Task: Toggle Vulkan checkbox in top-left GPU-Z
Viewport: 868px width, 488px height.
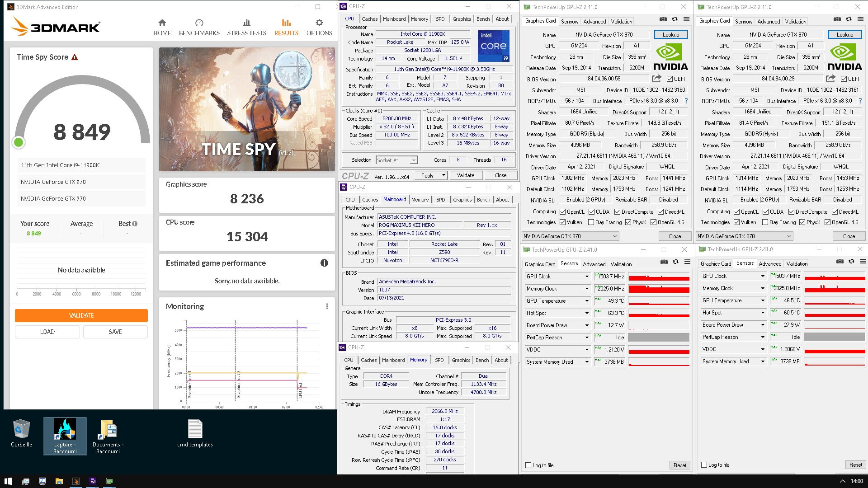Action: (562, 222)
